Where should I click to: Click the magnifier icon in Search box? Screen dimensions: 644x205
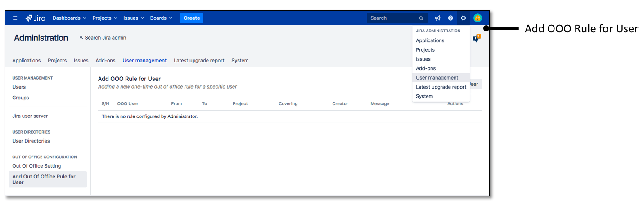pos(421,18)
